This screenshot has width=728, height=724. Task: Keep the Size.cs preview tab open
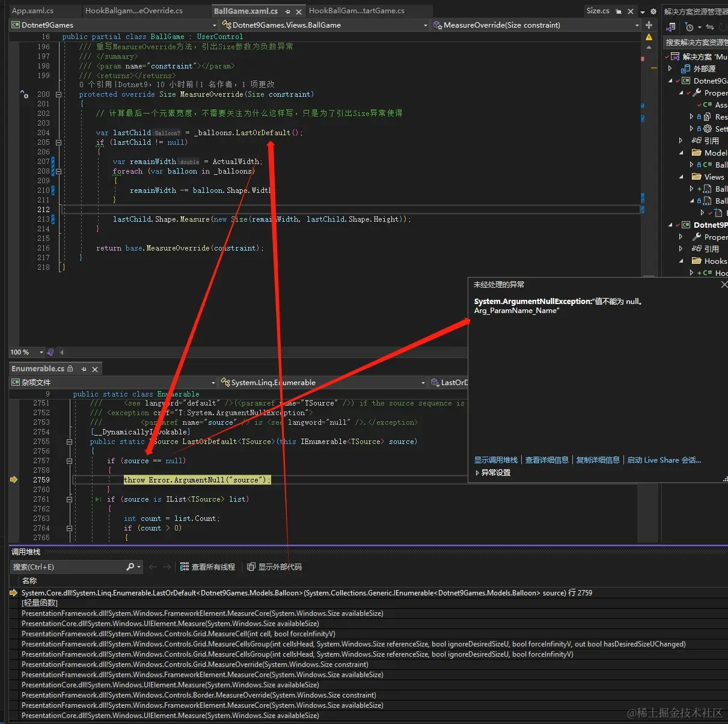619,11
